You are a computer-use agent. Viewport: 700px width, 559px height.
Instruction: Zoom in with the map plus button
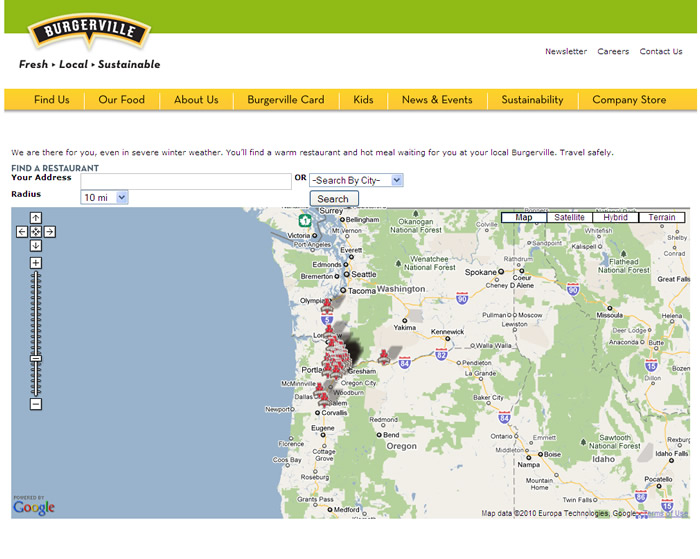(36, 263)
